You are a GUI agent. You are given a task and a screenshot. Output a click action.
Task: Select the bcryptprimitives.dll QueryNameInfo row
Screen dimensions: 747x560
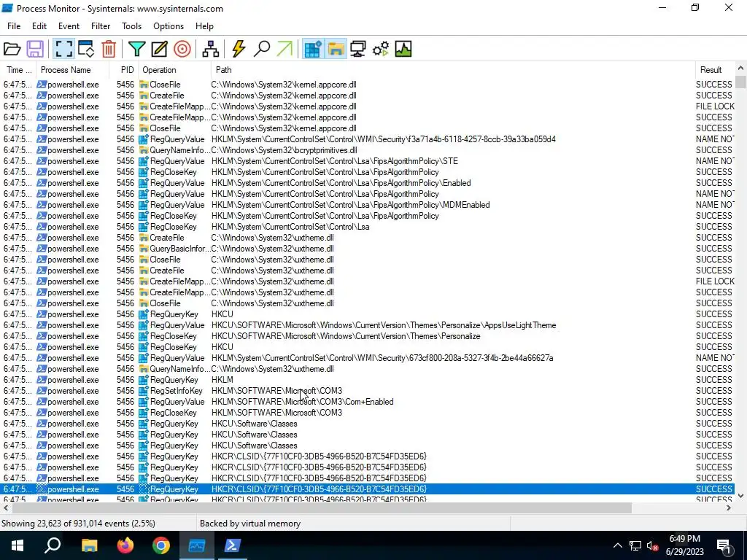point(368,150)
